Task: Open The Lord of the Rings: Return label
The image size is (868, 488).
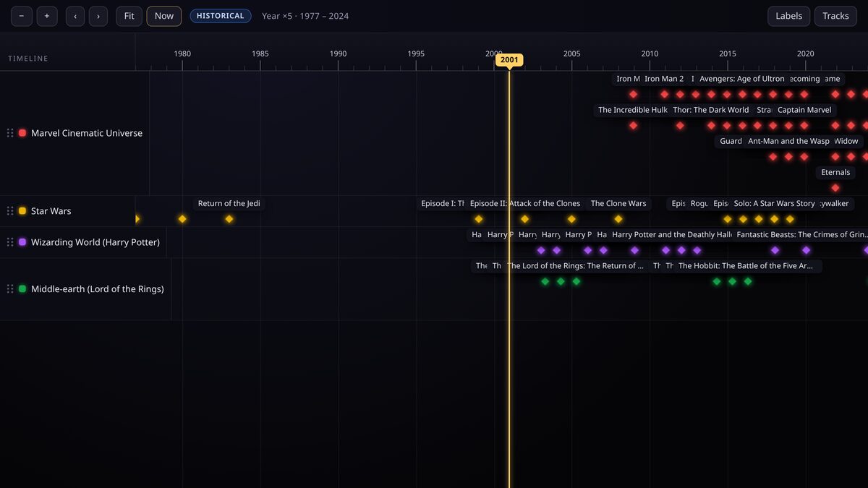Action: tap(576, 265)
